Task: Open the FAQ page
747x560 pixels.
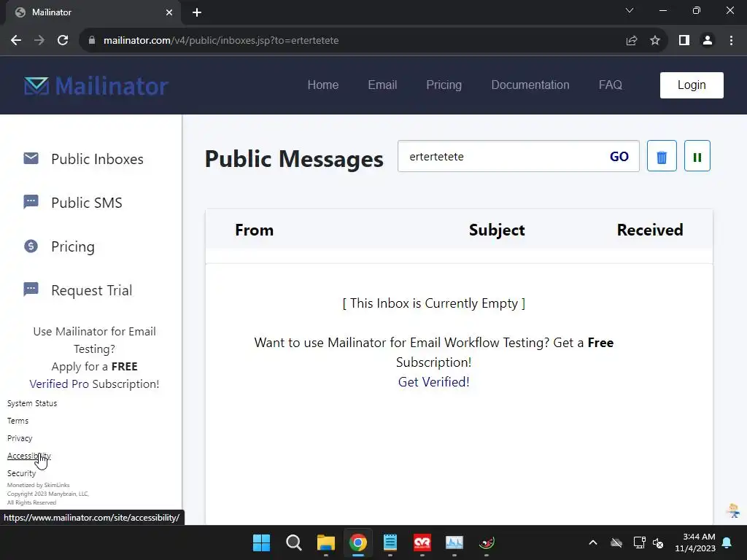Action: point(611,85)
